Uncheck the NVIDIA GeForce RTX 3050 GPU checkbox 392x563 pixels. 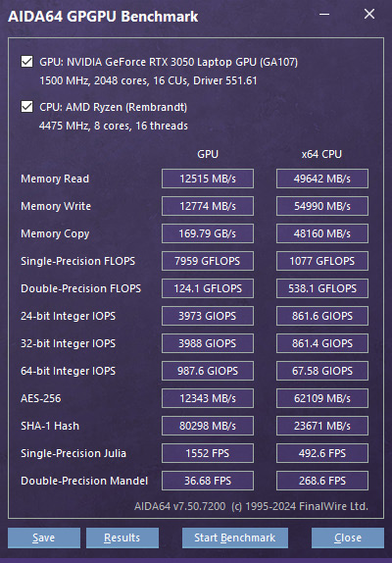click(26, 62)
